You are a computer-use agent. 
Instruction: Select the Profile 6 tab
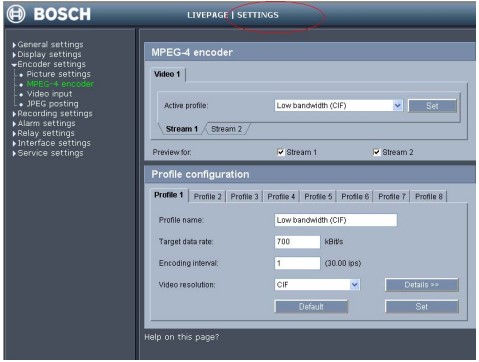click(355, 197)
